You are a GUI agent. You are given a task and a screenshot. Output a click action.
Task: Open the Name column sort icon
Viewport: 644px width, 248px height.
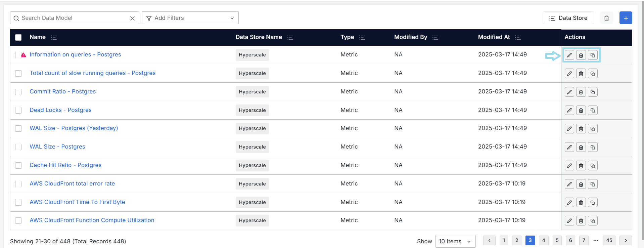click(x=54, y=38)
